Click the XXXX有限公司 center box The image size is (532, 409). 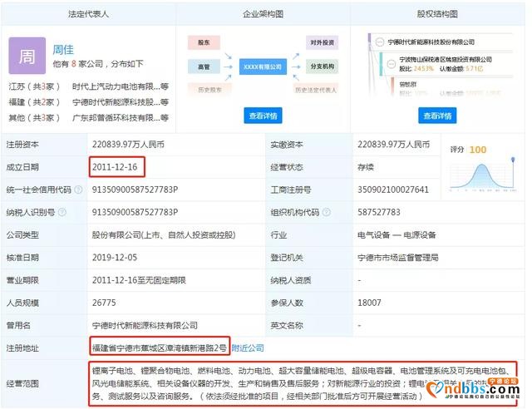pyautogui.click(x=263, y=67)
